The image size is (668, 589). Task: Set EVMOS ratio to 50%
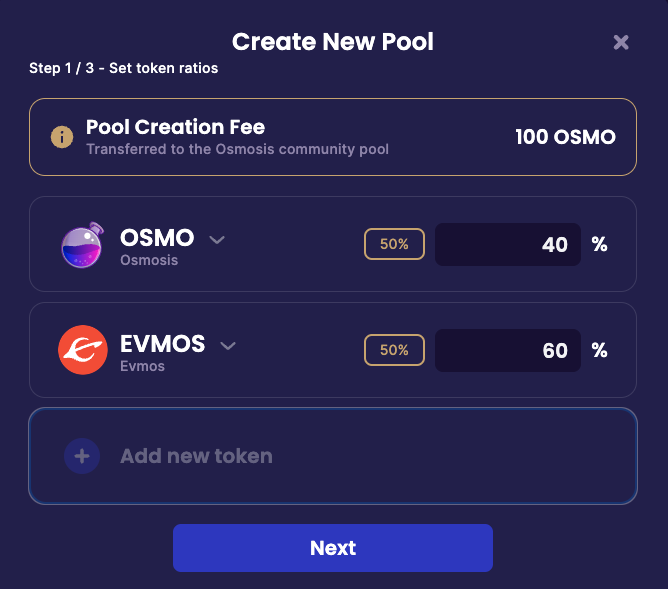pos(394,350)
